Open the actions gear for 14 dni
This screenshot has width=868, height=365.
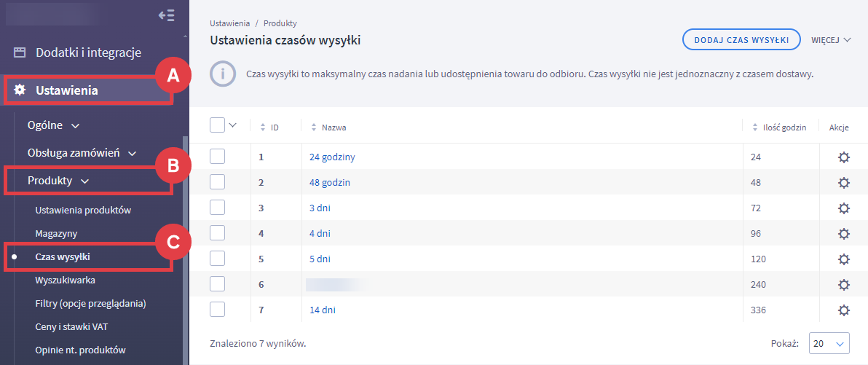pos(843,310)
